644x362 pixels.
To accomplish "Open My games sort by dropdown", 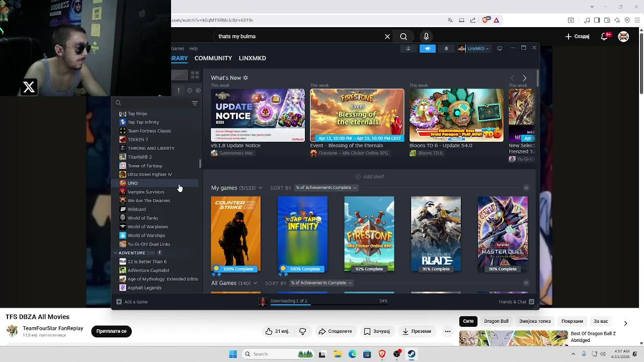I will (x=326, y=188).
